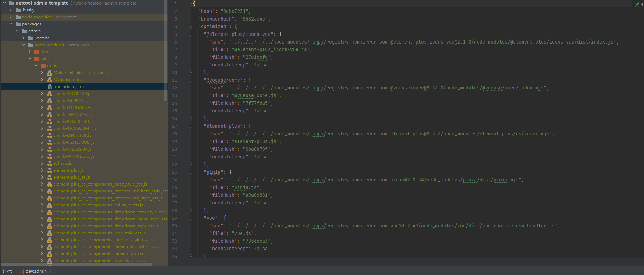
Task: Click line number 12 in the gutter
Action: [174, 88]
